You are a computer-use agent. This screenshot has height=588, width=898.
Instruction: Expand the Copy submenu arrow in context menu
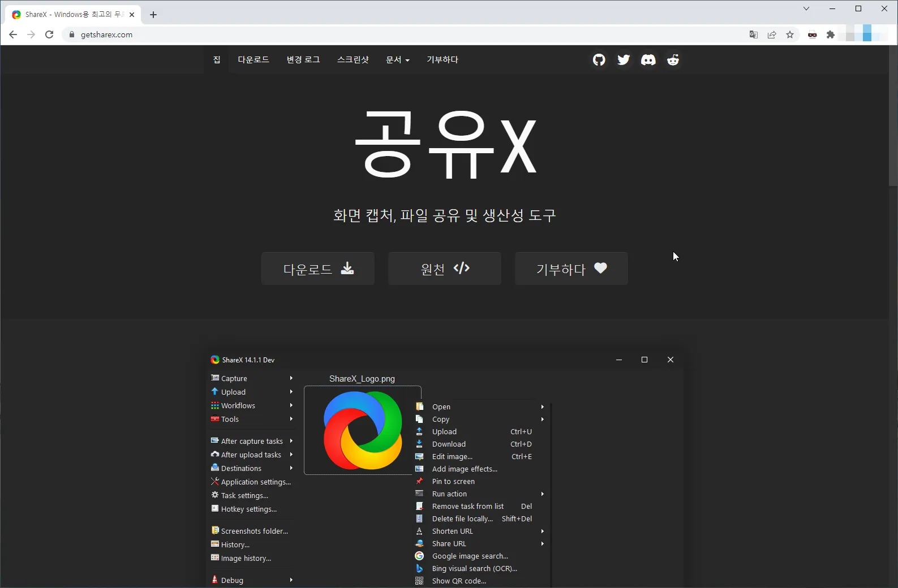[x=542, y=419]
